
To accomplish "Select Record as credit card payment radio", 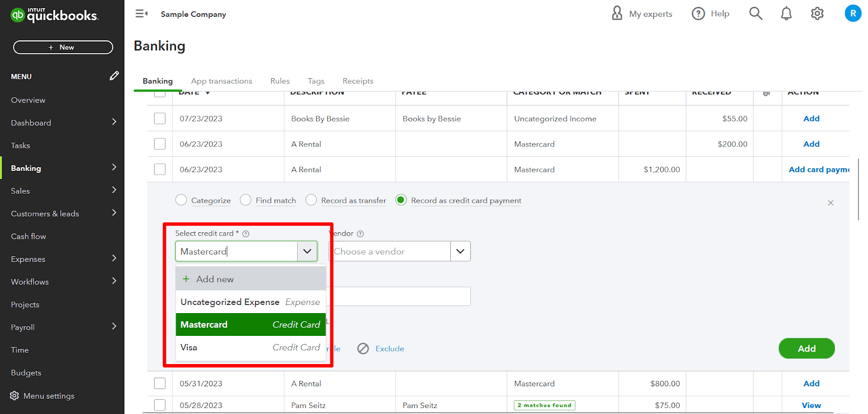I will pyautogui.click(x=401, y=200).
